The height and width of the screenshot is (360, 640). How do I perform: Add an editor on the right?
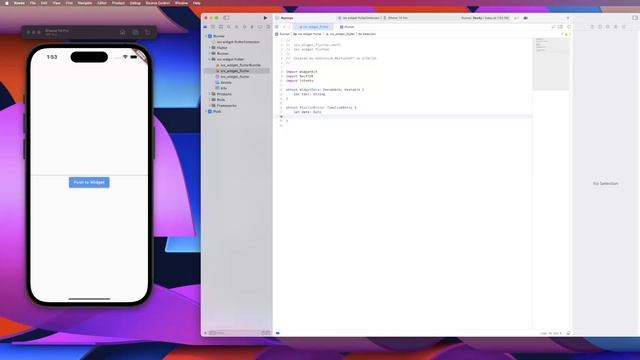[x=569, y=27]
